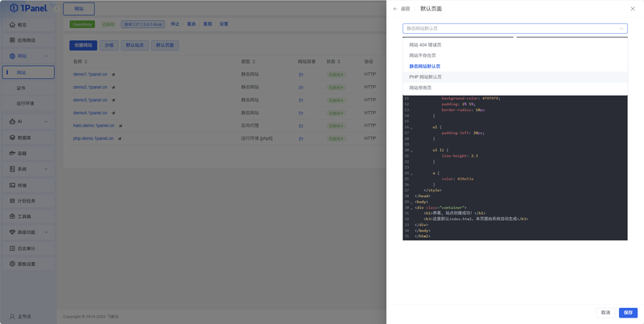Click jump icon next to demo4.1panel.cn

tap(113, 113)
